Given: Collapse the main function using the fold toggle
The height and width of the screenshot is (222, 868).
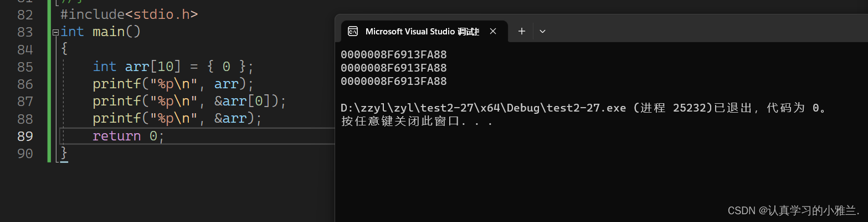Looking at the screenshot, I should 55,32.
